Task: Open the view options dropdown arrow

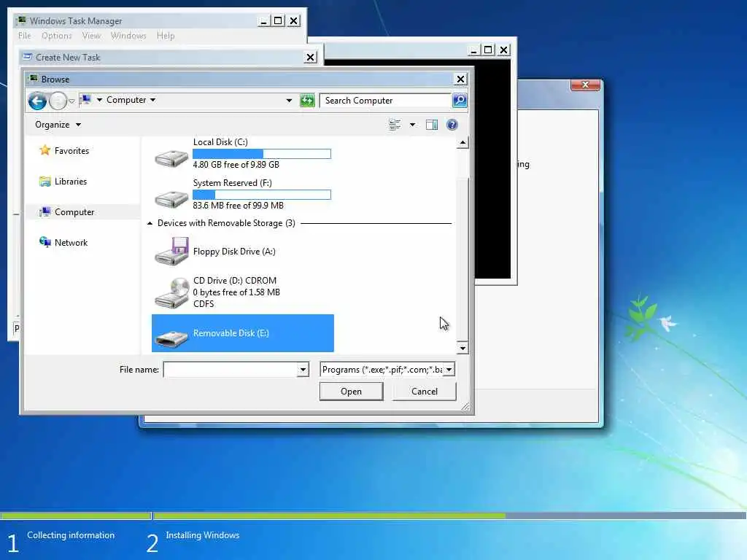Action: 413,125
